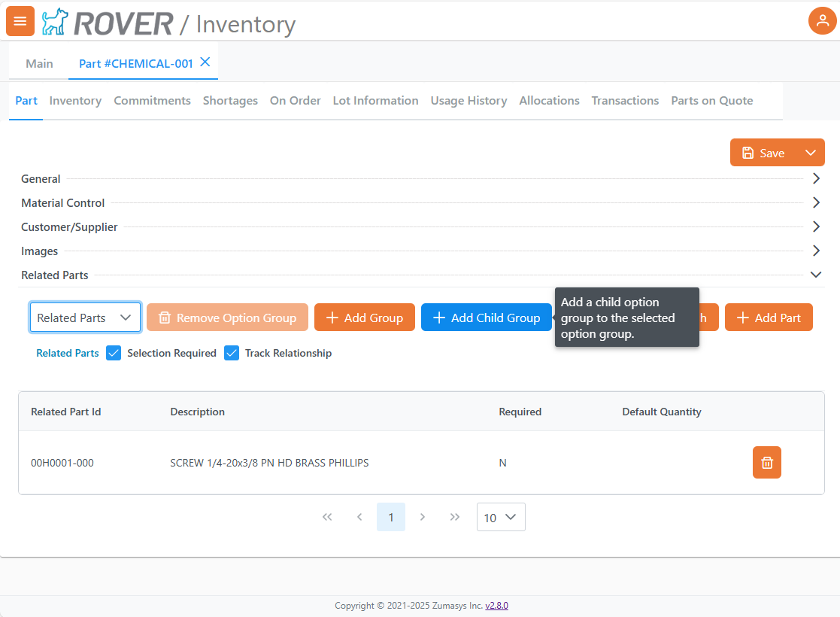Change the rows per page dropdown

(501, 517)
